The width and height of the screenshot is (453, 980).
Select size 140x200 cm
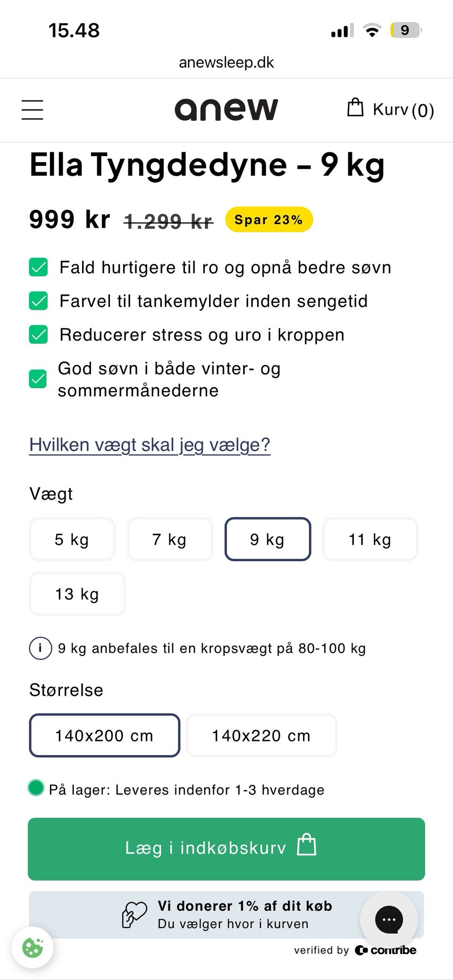tap(104, 736)
